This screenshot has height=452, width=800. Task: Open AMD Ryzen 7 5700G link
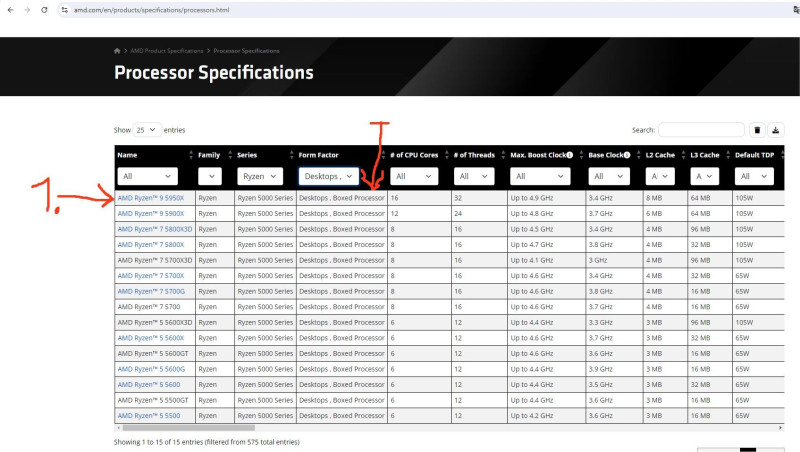(x=152, y=291)
